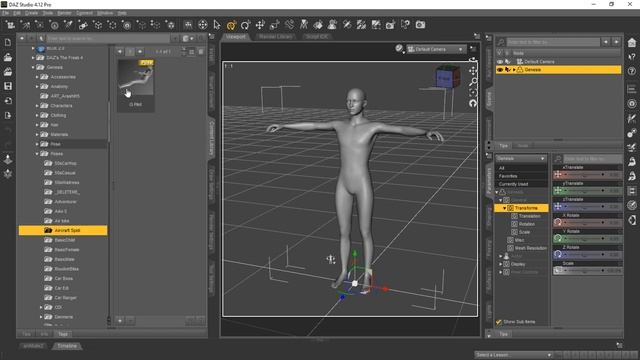The height and width of the screenshot is (360, 640).
Task: Open the Render menu
Action: (x=64, y=13)
